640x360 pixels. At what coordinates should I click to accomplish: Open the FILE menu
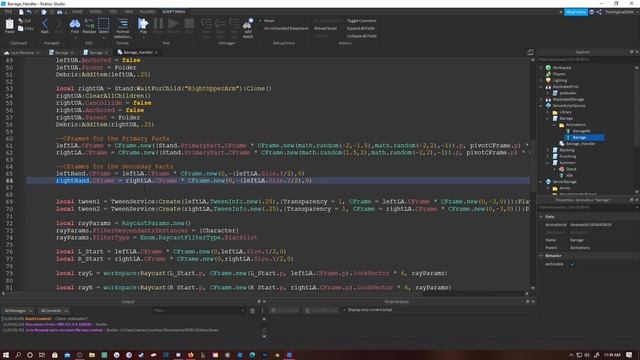(x=8, y=12)
